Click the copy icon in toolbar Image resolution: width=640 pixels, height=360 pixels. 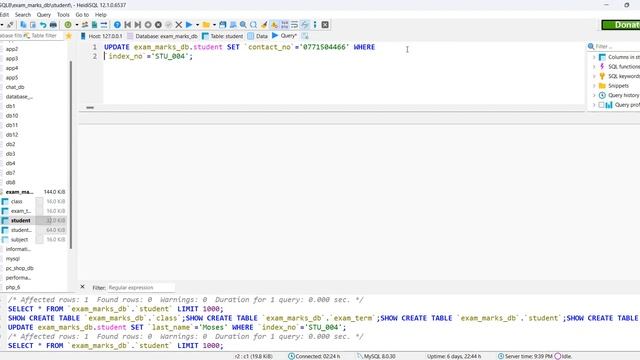[x=23, y=25]
